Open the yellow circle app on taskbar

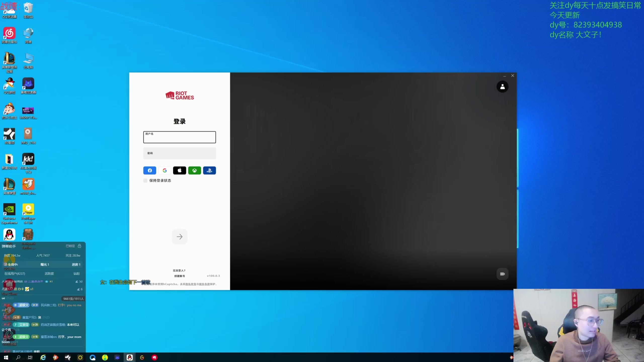[80, 357]
